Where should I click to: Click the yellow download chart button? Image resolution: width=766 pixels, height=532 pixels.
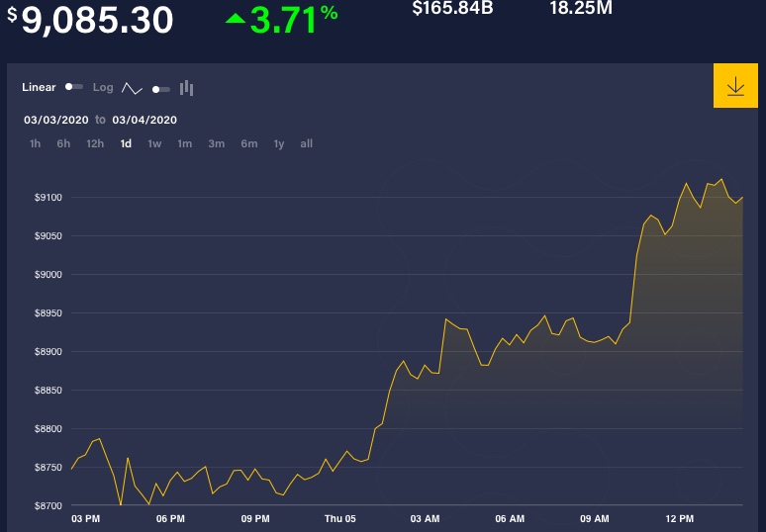click(735, 86)
